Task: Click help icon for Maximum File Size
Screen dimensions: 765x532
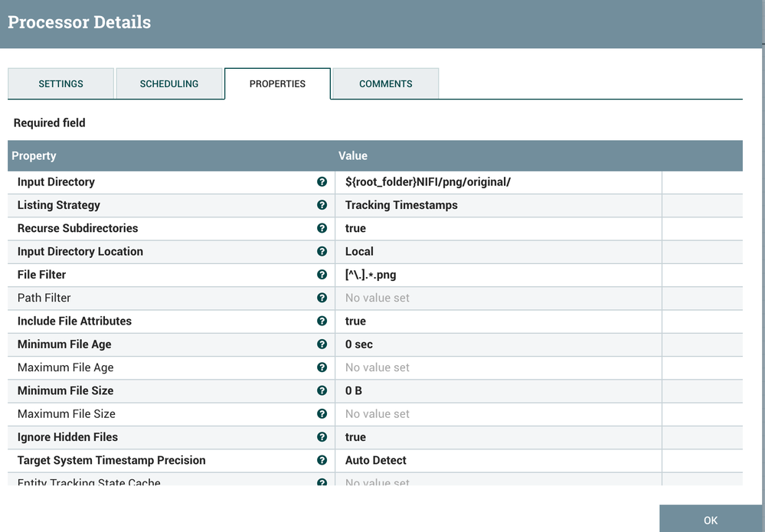Action: [322, 414]
